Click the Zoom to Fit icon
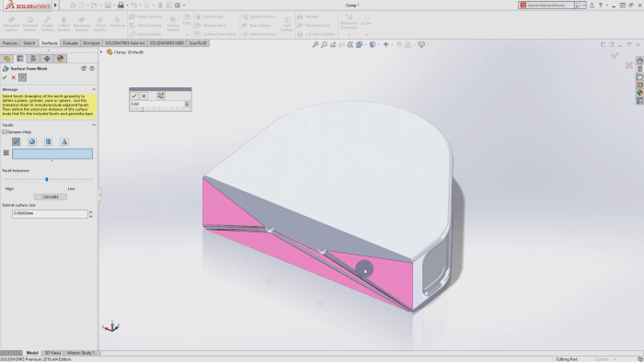644x362 pixels. point(315,45)
